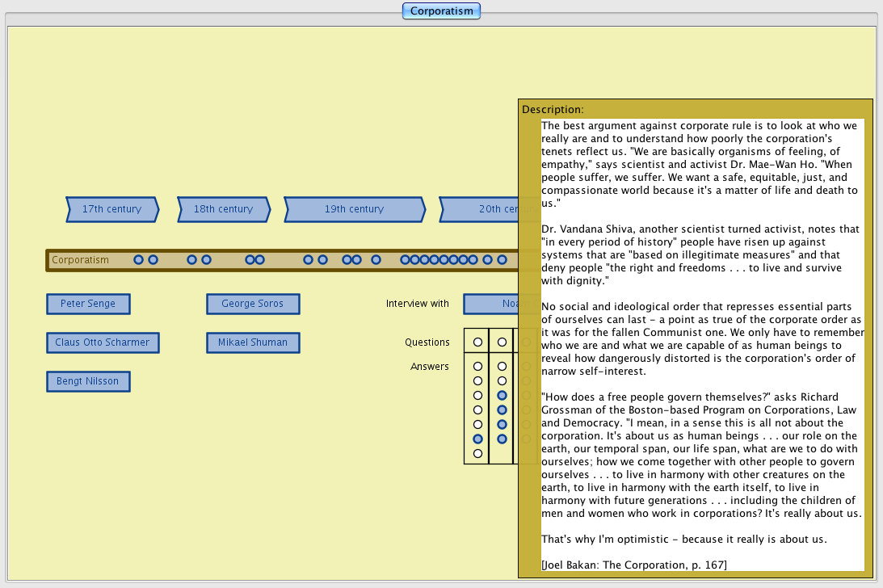The image size is (883, 588).
Task: Select the second column's Questions radio button
Action: tap(502, 342)
